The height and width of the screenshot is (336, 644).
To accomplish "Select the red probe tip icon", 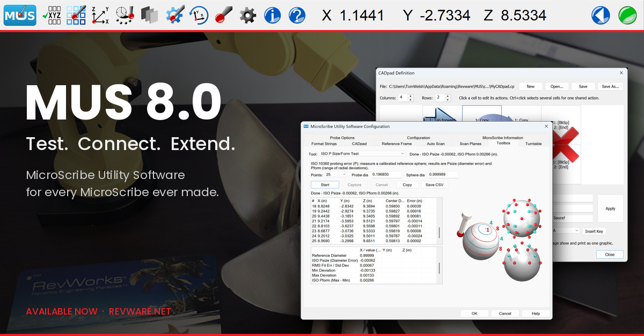I will click(x=223, y=15).
